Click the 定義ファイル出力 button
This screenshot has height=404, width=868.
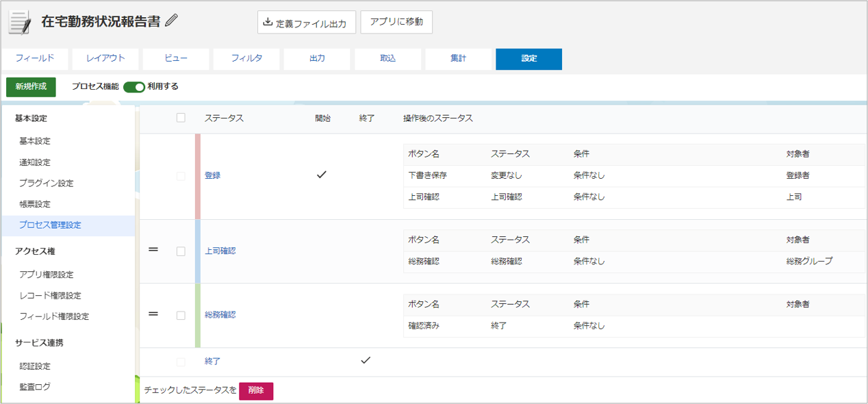click(x=307, y=22)
